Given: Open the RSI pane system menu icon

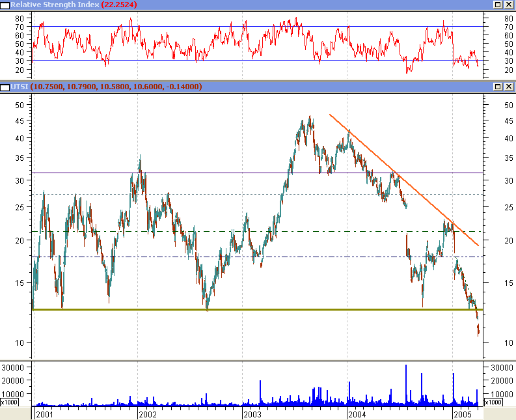Looking at the screenshot, I should [5, 5].
